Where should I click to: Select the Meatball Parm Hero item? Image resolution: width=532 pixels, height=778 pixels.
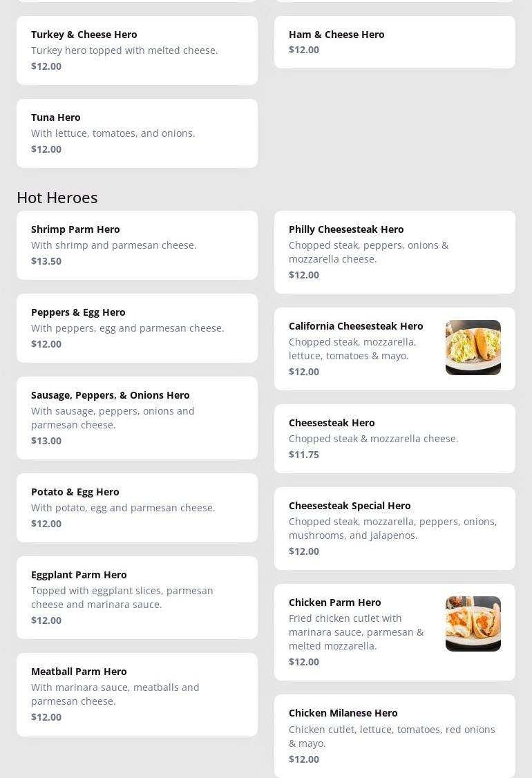(x=137, y=694)
